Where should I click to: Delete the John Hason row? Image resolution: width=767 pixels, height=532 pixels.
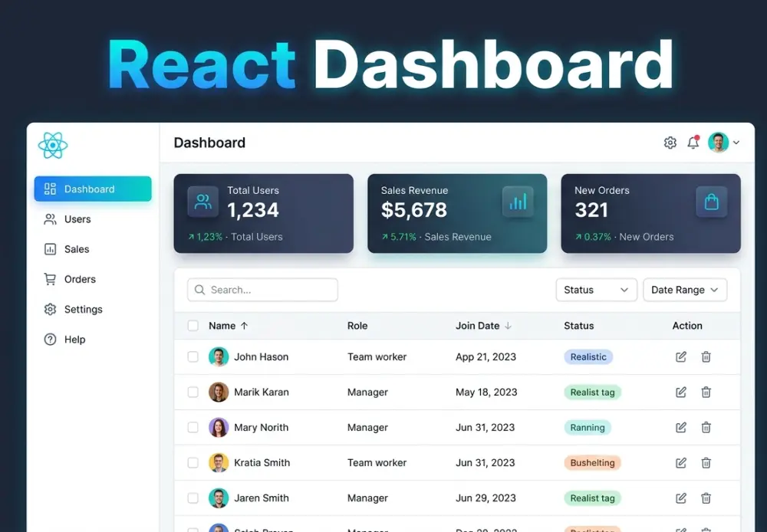click(706, 357)
